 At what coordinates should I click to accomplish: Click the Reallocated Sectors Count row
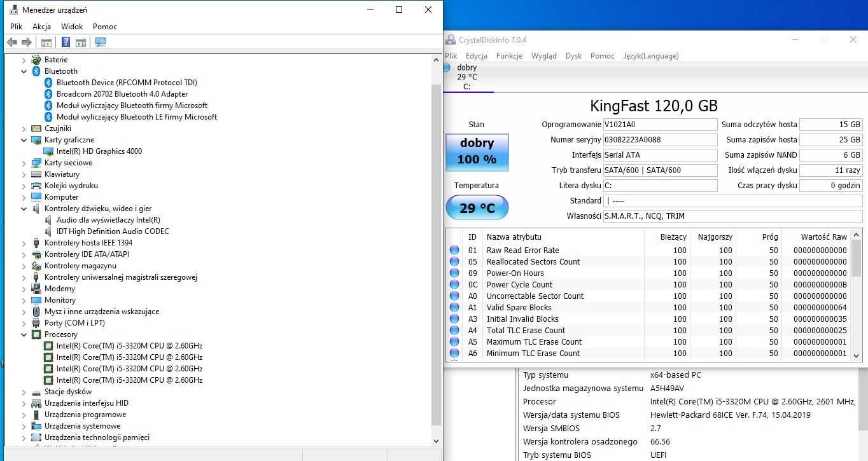648,262
